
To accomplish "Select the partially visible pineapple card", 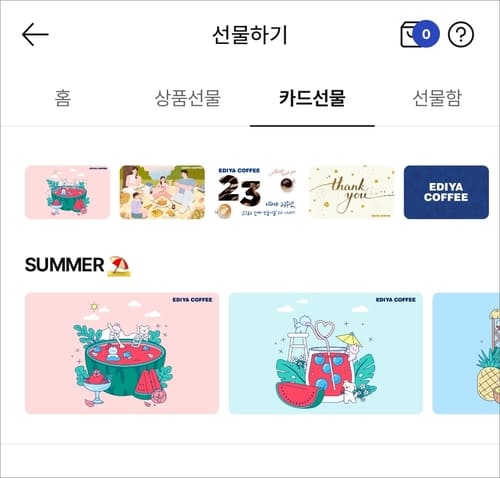I will pyautogui.click(x=466, y=353).
